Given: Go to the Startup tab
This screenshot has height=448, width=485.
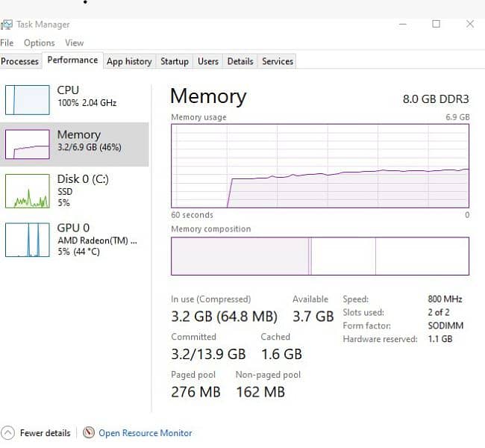Looking at the screenshot, I should click(175, 61).
